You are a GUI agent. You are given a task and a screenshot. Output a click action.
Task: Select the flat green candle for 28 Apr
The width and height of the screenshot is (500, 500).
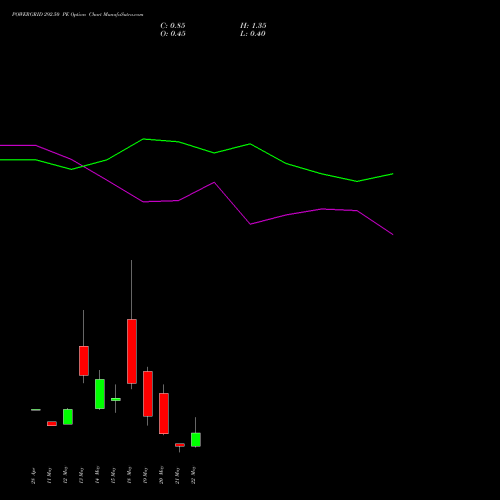(x=36, y=410)
